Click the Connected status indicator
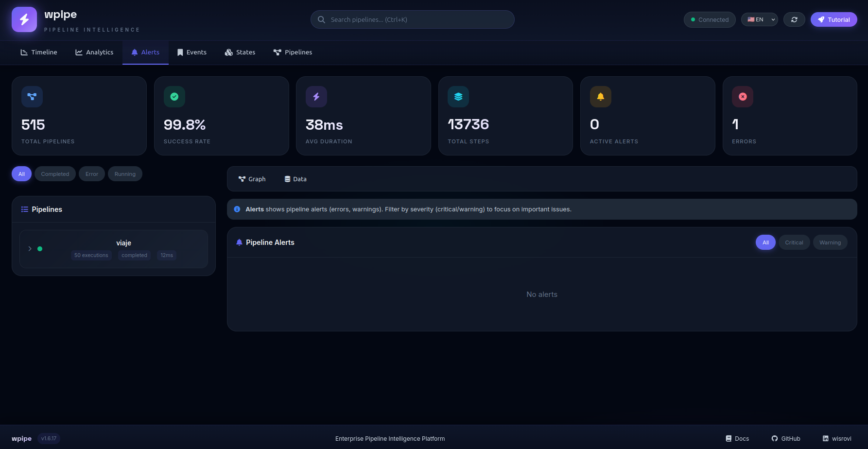The height and width of the screenshot is (449, 868). click(x=710, y=19)
